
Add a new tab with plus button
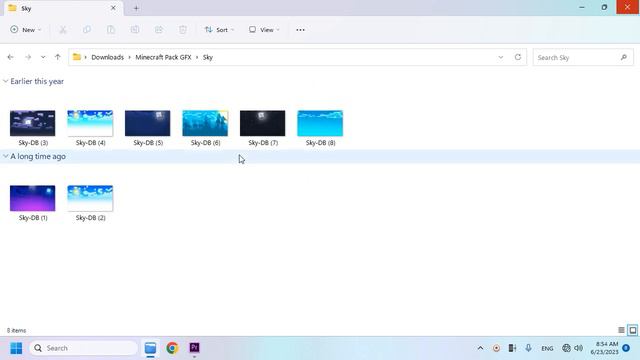[x=136, y=8]
